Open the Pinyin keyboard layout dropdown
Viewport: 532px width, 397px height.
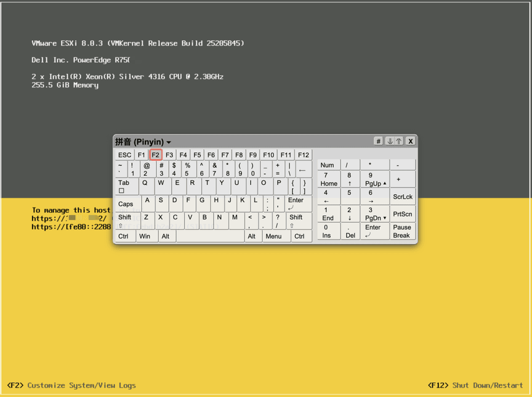pyautogui.click(x=143, y=142)
